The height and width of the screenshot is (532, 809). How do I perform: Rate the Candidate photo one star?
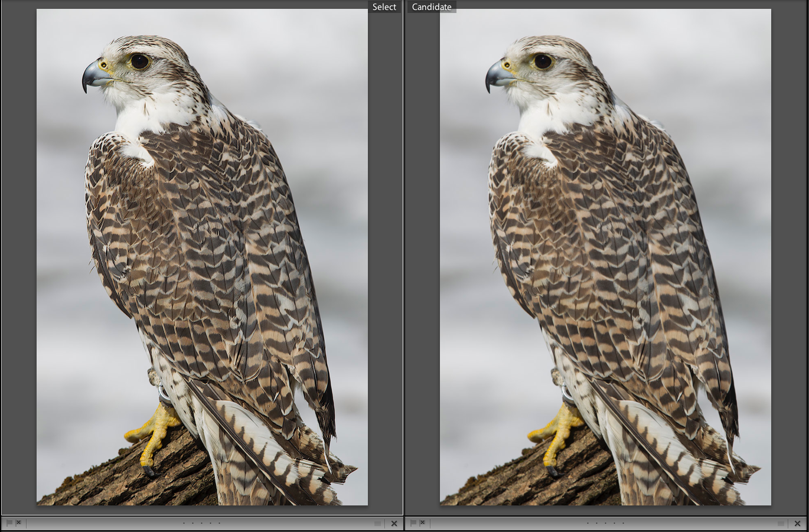[588, 523]
